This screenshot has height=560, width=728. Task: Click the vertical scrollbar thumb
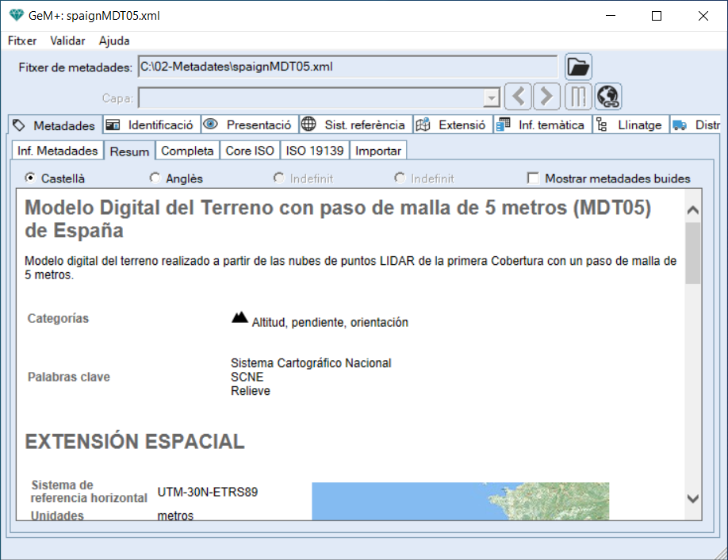(x=693, y=252)
